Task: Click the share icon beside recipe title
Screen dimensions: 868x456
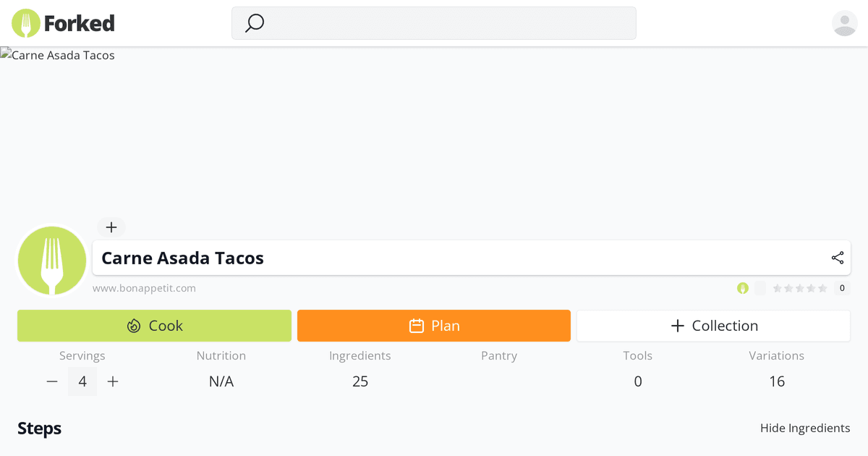Action: point(838,258)
